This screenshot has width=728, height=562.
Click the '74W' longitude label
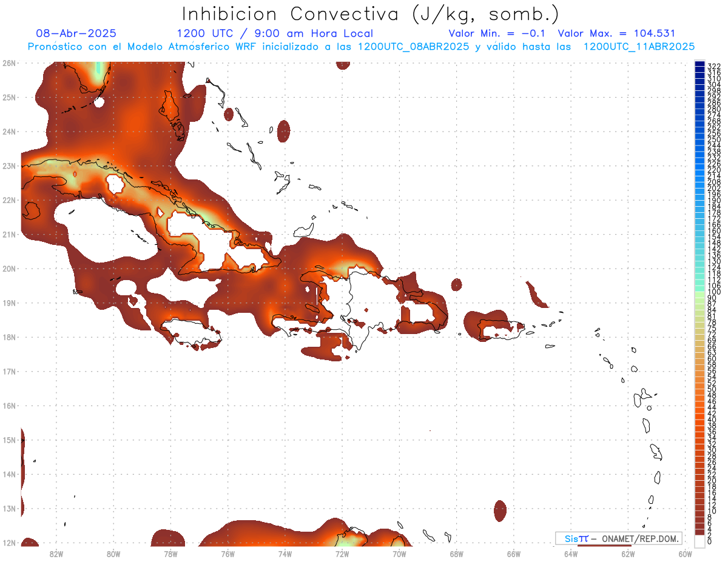(285, 554)
